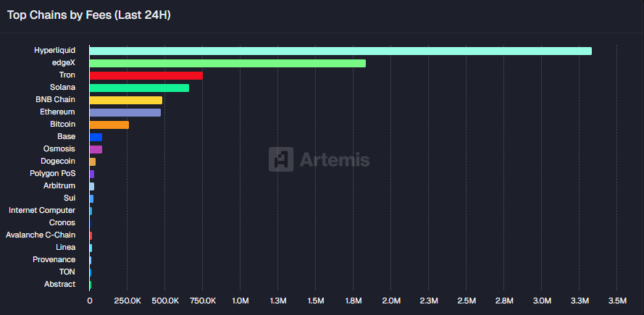Click the Provenance chain label
This screenshot has width=644, height=315.
click(54, 259)
